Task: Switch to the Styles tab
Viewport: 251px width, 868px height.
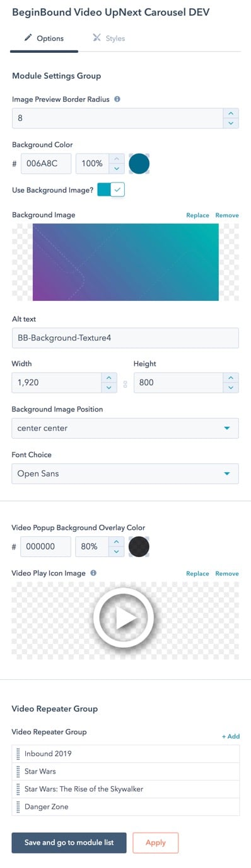Action: 108,38
